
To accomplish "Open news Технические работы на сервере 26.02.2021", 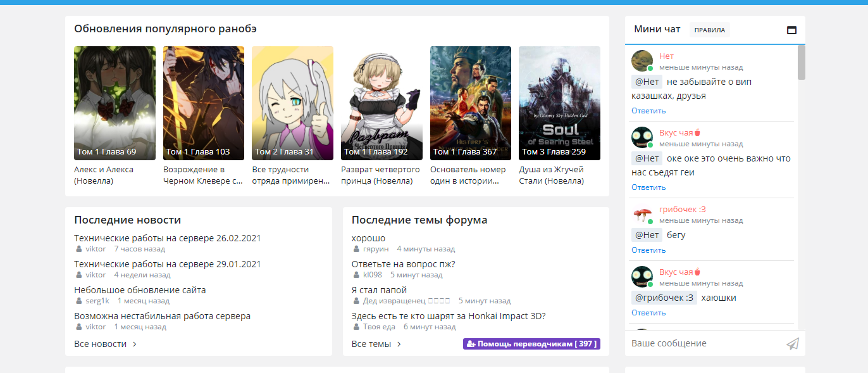I will [x=168, y=238].
